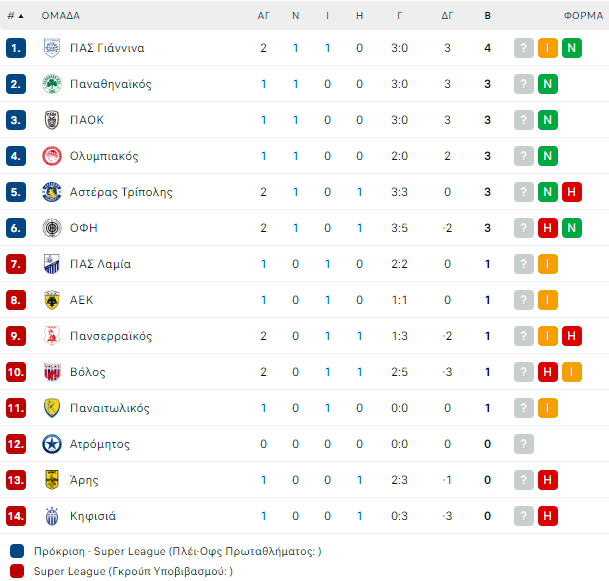Image resolution: width=609 pixels, height=581 pixels.
Task: Open the ΟΦΗ team link
Action: point(86,228)
